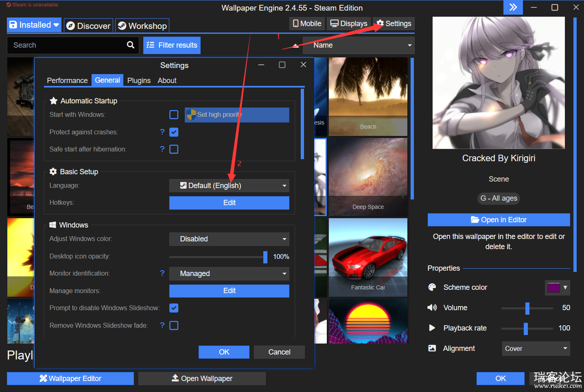Enable Start with Windows checkbox
This screenshot has width=584, height=392.
[x=174, y=115]
